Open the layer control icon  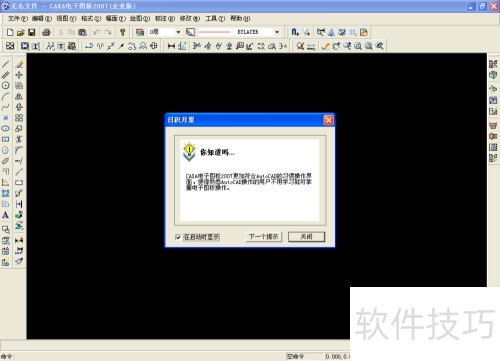click(140, 32)
